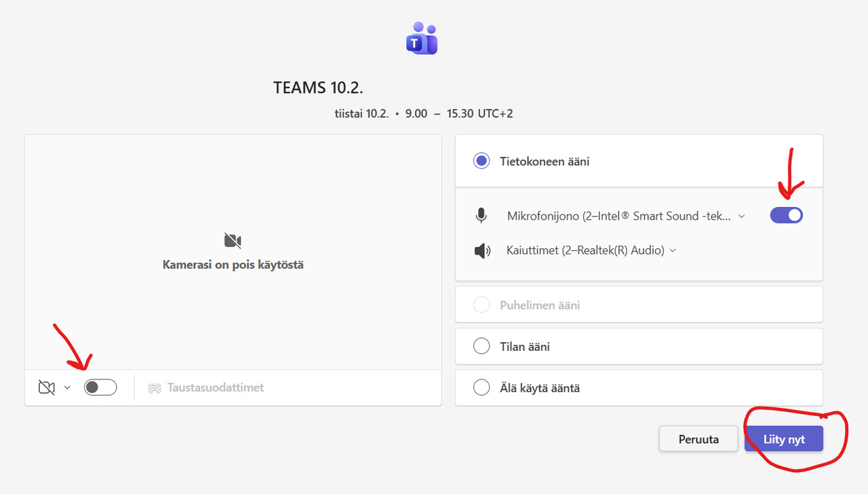The height and width of the screenshot is (494, 868).
Task: Click the Kamerasi on pois käytöstä message
Action: point(233,265)
